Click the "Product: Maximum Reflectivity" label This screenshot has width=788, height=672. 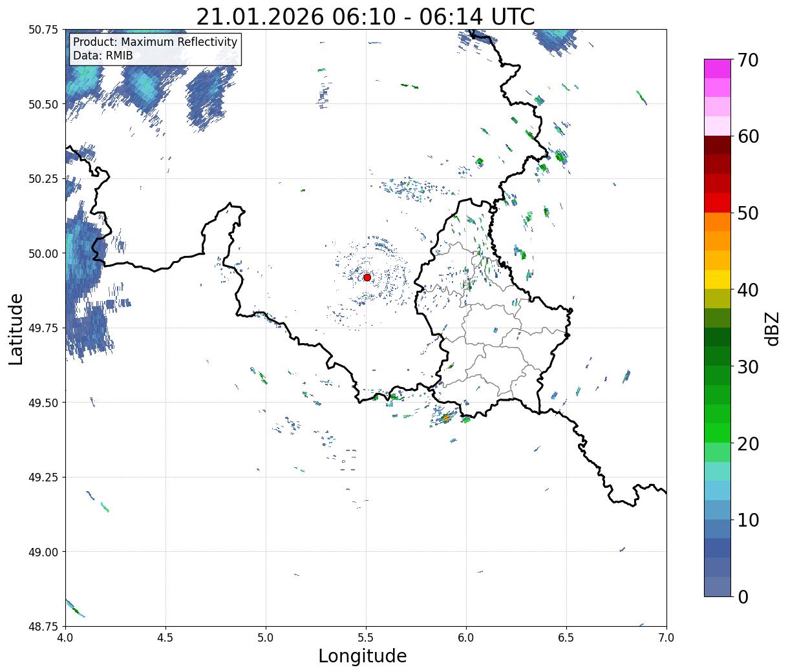tap(155, 42)
